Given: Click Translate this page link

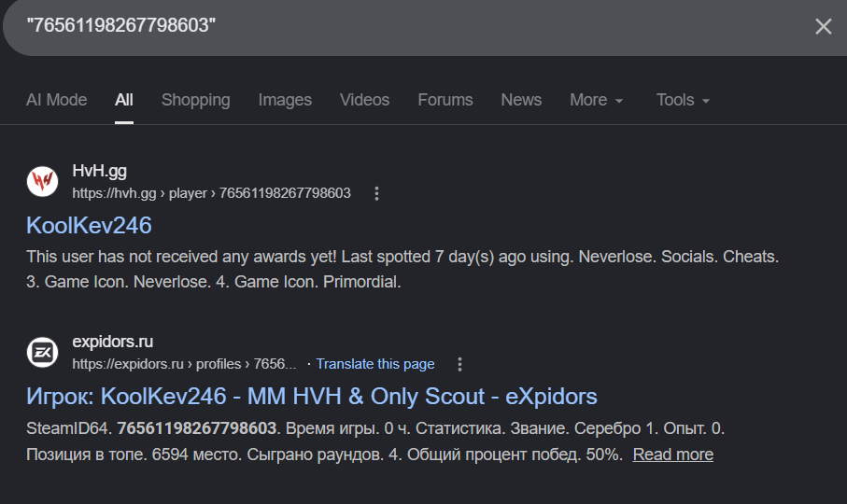Looking at the screenshot, I should click(x=375, y=364).
